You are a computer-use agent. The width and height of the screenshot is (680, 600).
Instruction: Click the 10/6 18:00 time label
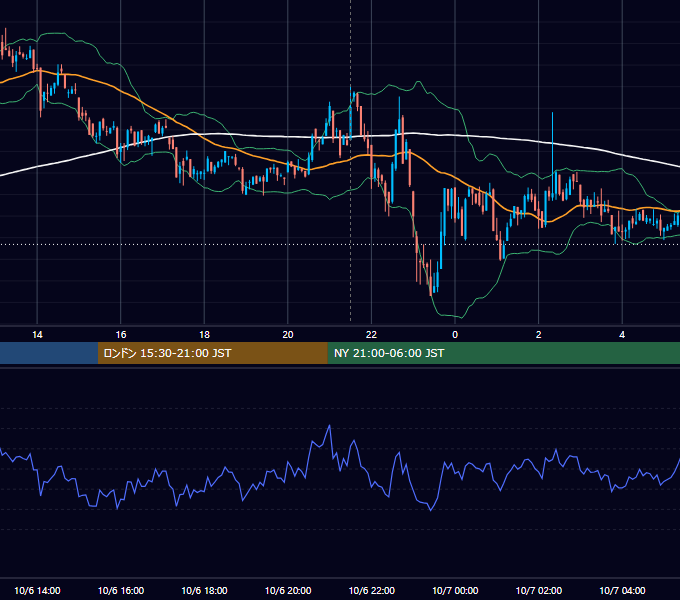(x=204, y=590)
